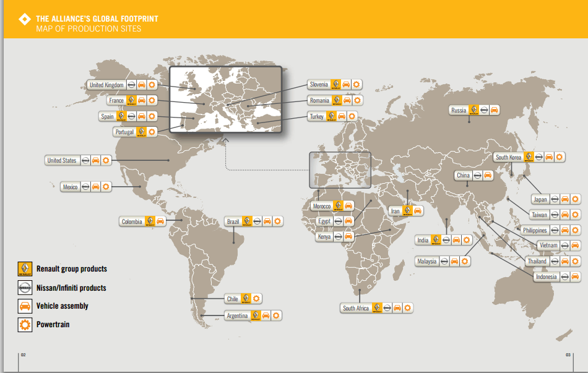Click the page number 03
588x373 pixels.
pos(568,354)
